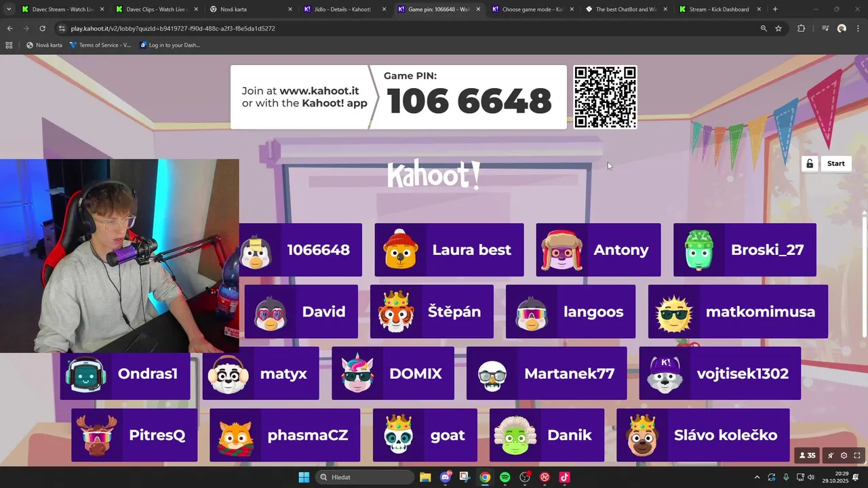The width and height of the screenshot is (868, 488).
Task: Select player card David
Action: tap(301, 312)
